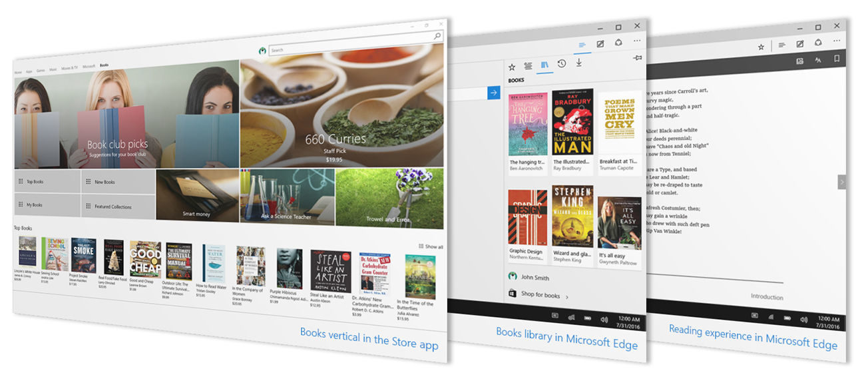Click Favorites star in Edge reading window
Viewport: 868px width, 381px height.
coord(761,47)
